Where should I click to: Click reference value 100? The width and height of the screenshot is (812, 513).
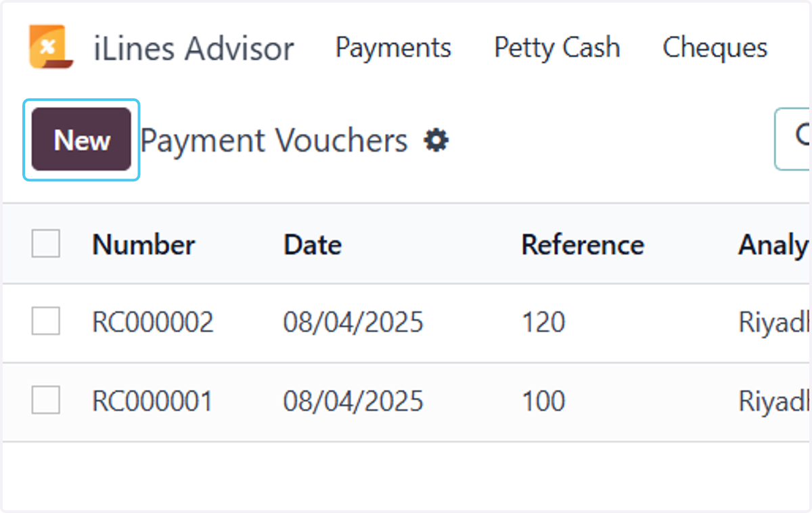pos(543,401)
